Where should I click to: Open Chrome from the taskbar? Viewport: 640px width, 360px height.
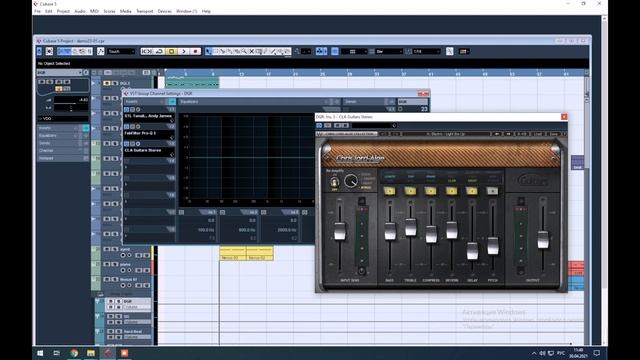[74, 353]
